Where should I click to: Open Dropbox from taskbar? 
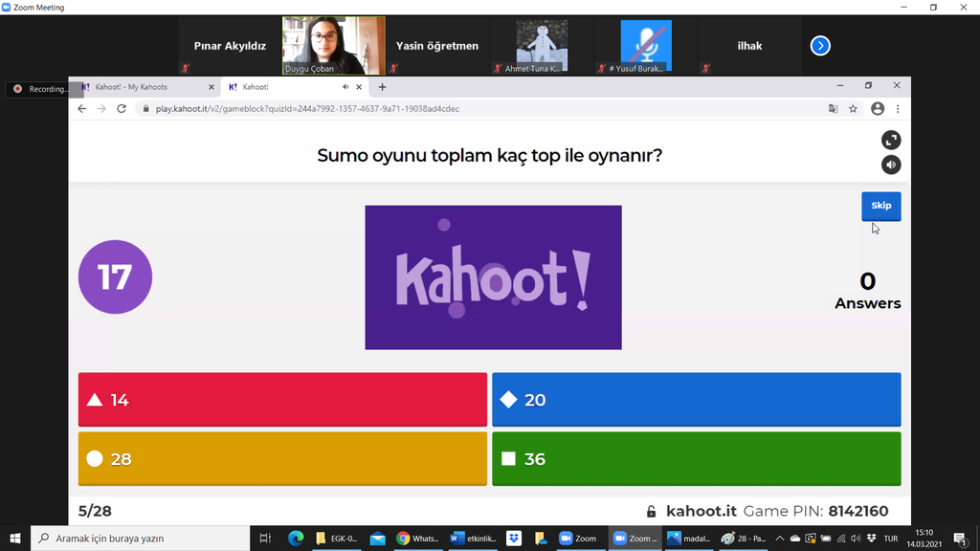[x=514, y=538]
